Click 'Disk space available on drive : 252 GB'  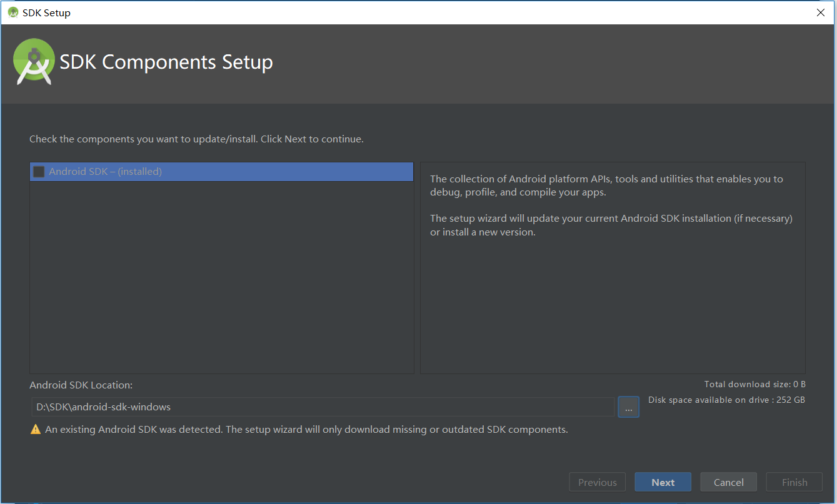(x=726, y=400)
